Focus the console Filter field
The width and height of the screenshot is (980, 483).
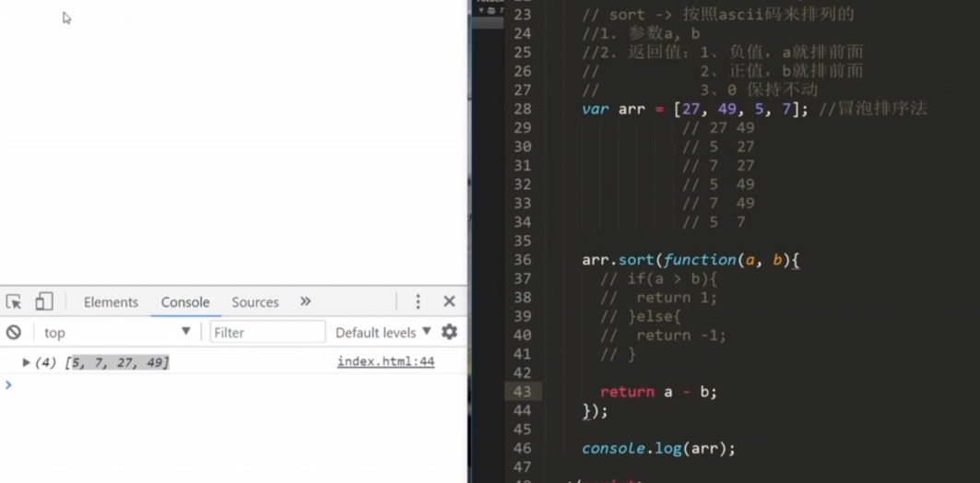(x=267, y=333)
